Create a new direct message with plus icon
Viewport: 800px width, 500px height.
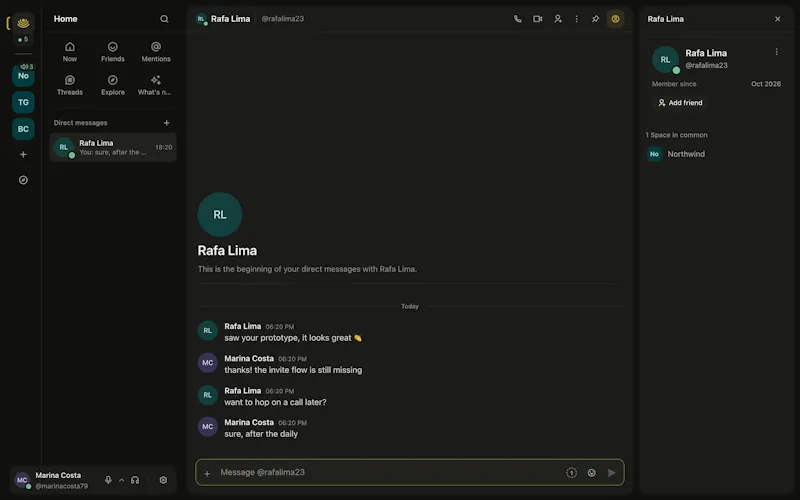(166, 122)
